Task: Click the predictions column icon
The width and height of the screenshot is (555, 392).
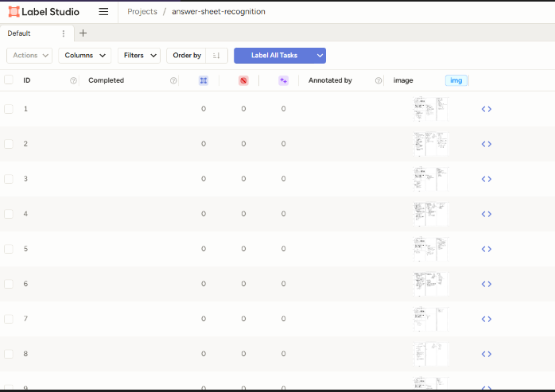Action: tap(284, 80)
